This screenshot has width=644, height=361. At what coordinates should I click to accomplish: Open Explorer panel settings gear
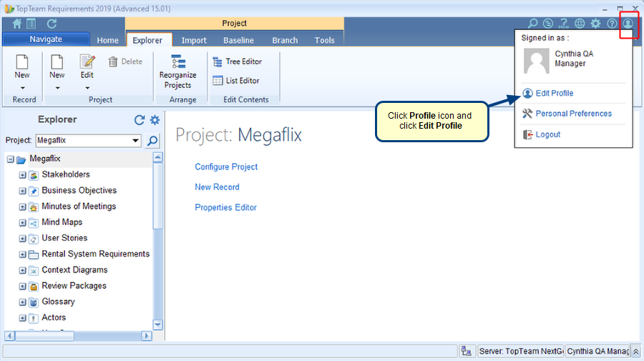tap(155, 120)
